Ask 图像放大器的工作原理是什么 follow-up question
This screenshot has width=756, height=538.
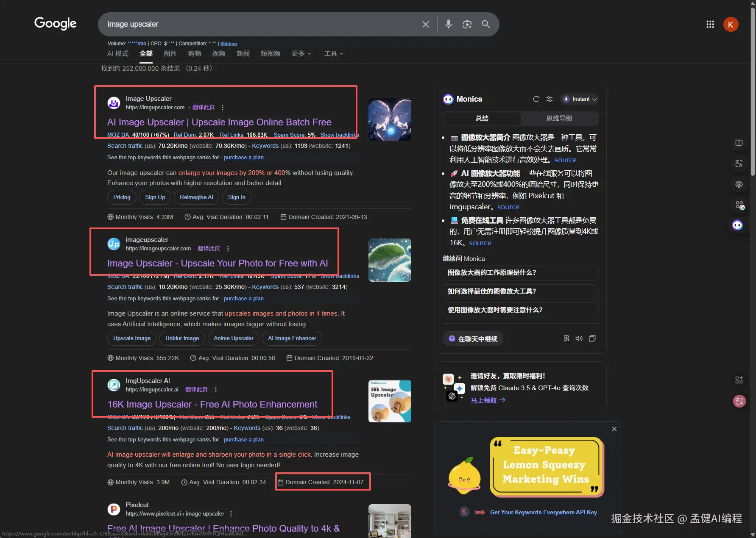pos(520,273)
